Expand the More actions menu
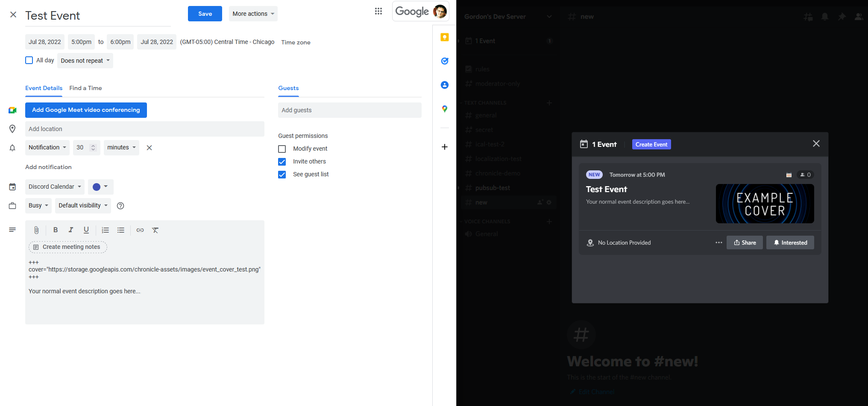Screen dimensions: 868x406 click(x=253, y=13)
